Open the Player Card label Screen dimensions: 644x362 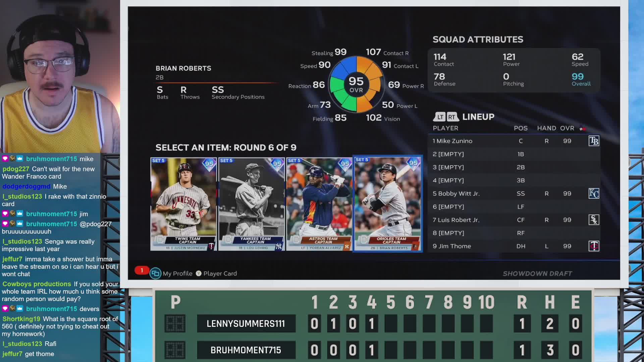click(x=220, y=274)
